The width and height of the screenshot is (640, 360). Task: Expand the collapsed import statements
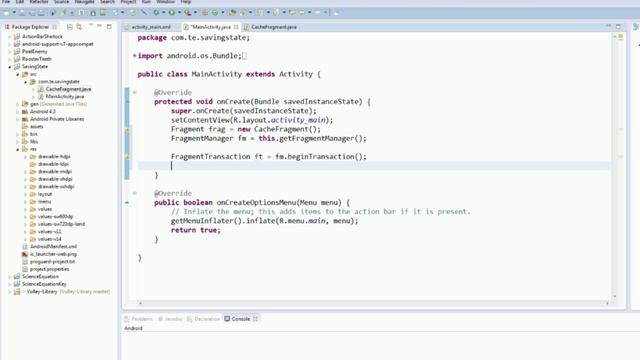coord(134,56)
